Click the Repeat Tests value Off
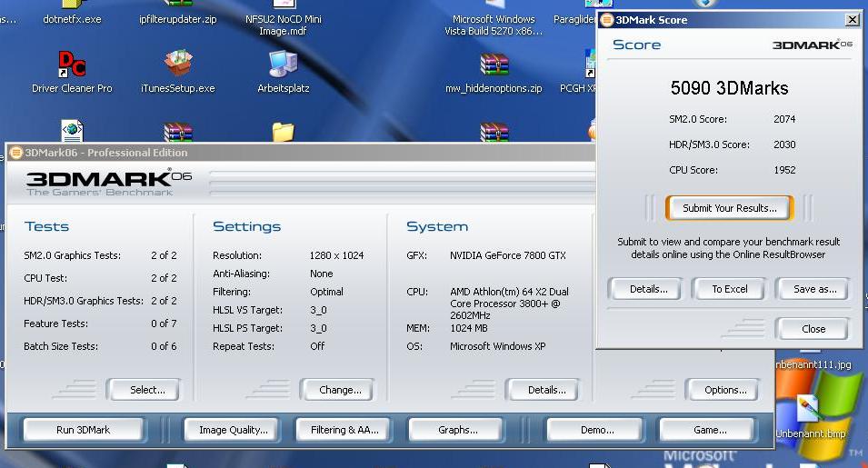Viewport: 868px width, 468px height. (317, 346)
